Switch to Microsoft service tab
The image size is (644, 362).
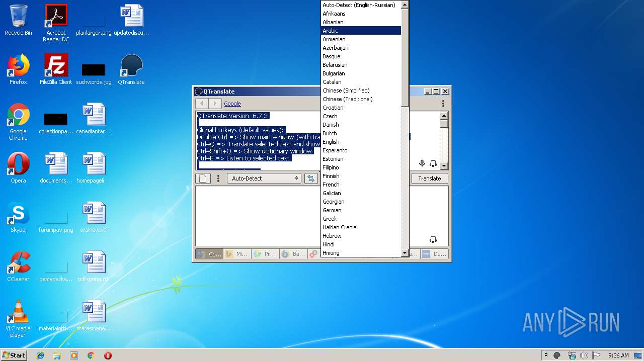237,254
